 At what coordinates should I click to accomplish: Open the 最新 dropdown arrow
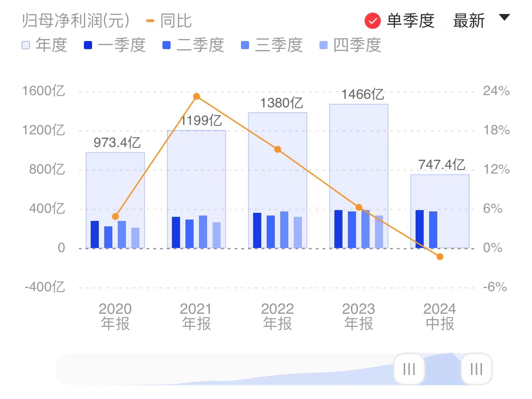[504, 18]
